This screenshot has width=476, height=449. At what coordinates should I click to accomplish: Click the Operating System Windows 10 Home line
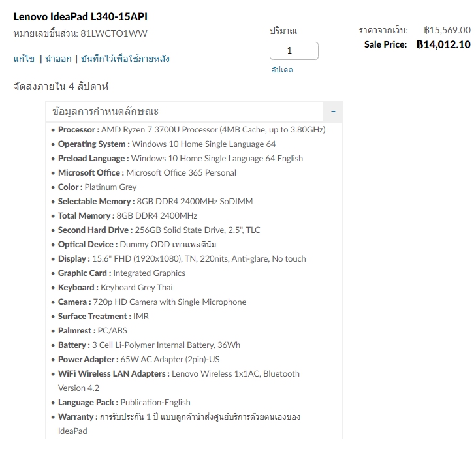[x=167, y=144]
